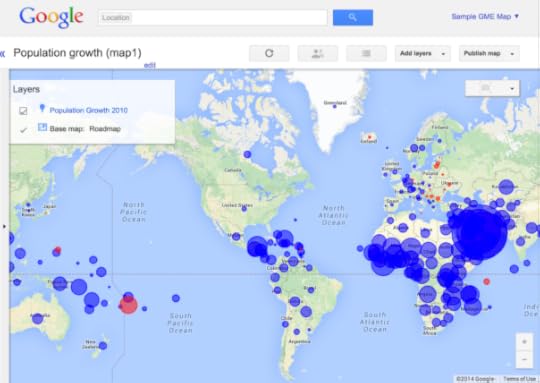Click the blue circle over Greenland
Image resolution: width=540 pixels, height=383 pixels.
pyautogui.click(x=334, y=107)
